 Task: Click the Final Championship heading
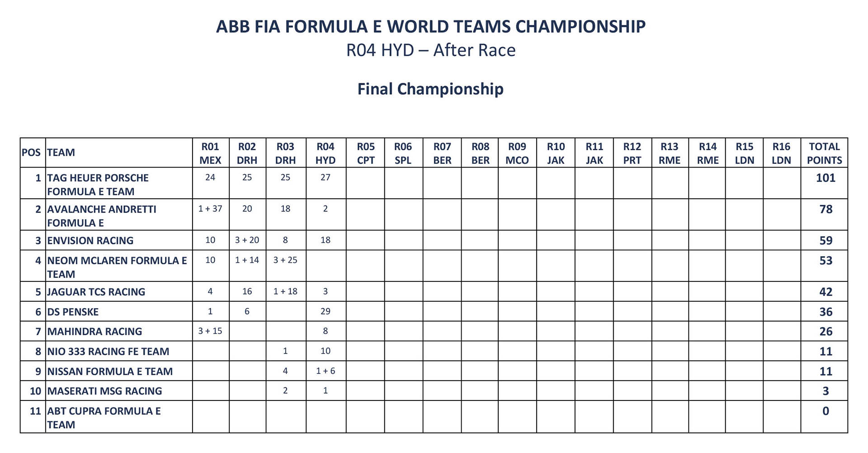click(430, 89)
